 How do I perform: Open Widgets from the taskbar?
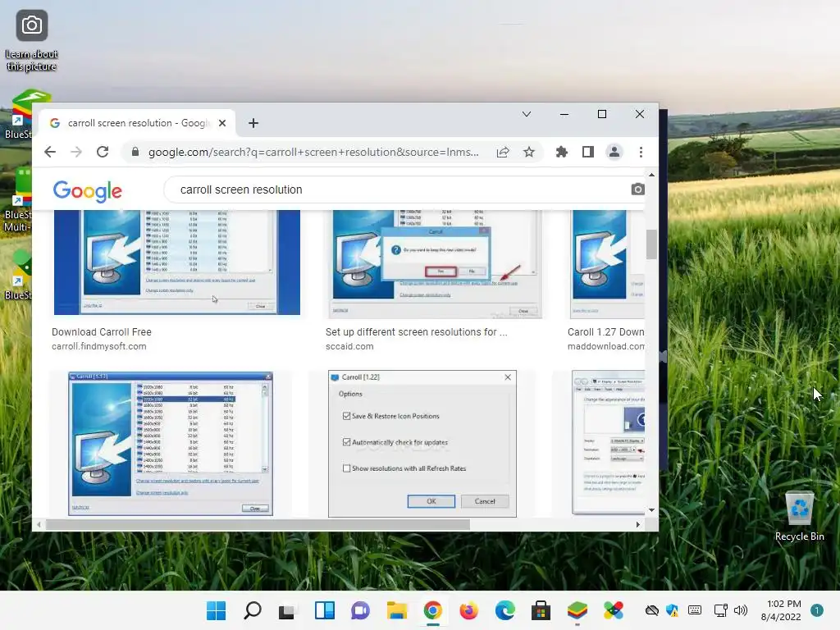coord(325,610)
